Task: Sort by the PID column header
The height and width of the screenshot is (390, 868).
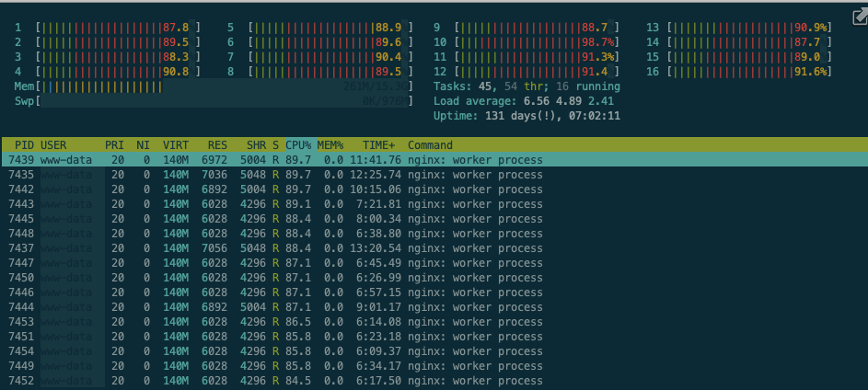Action: 24,145
